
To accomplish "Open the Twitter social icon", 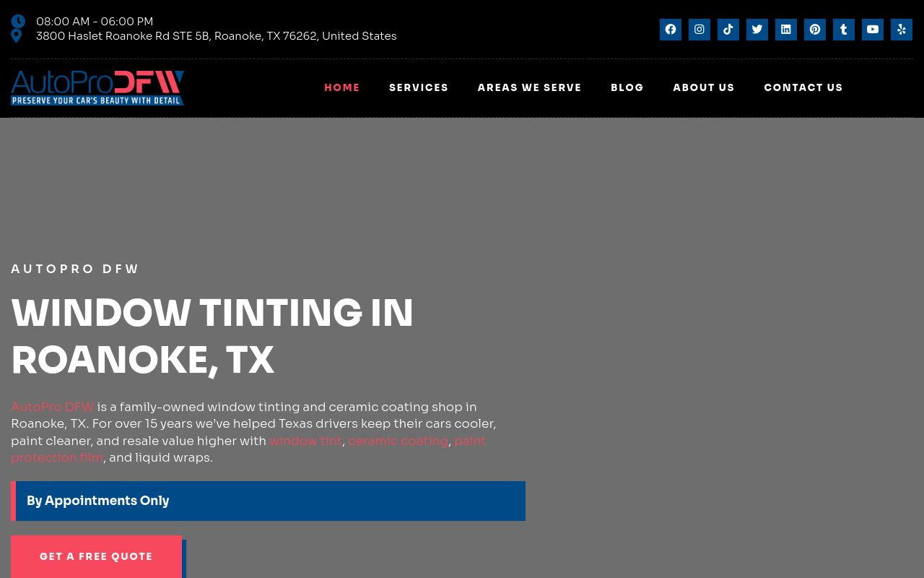I will pyautogui.click(x=757, y=30).
